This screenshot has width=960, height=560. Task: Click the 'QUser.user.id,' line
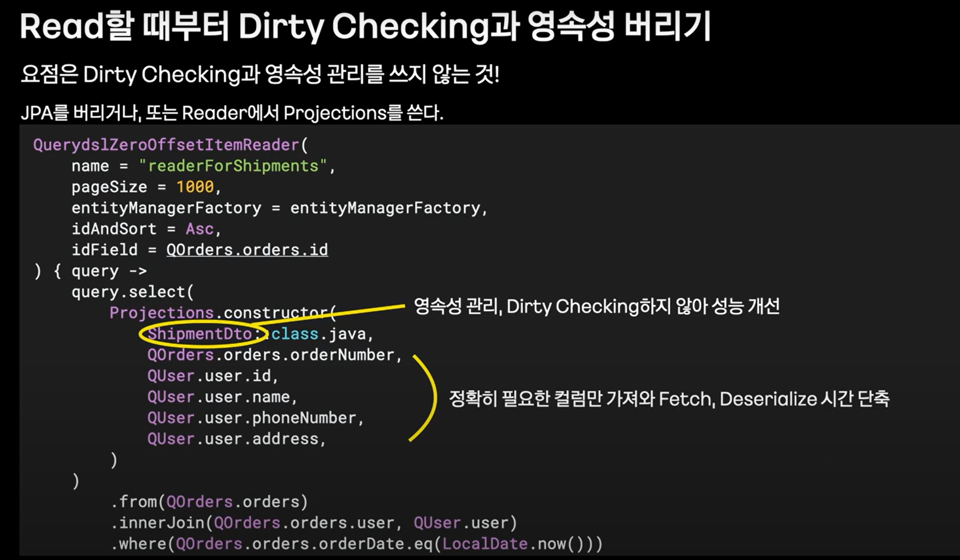click(x=213, y=376)
